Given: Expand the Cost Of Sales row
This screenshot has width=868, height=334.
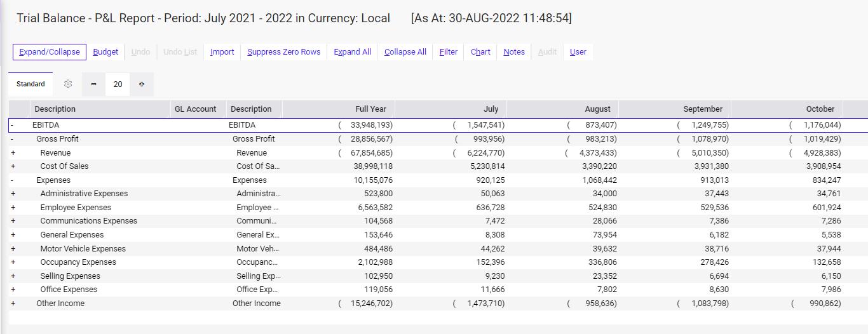Looking at the screenshot, I should coord(13,166).
